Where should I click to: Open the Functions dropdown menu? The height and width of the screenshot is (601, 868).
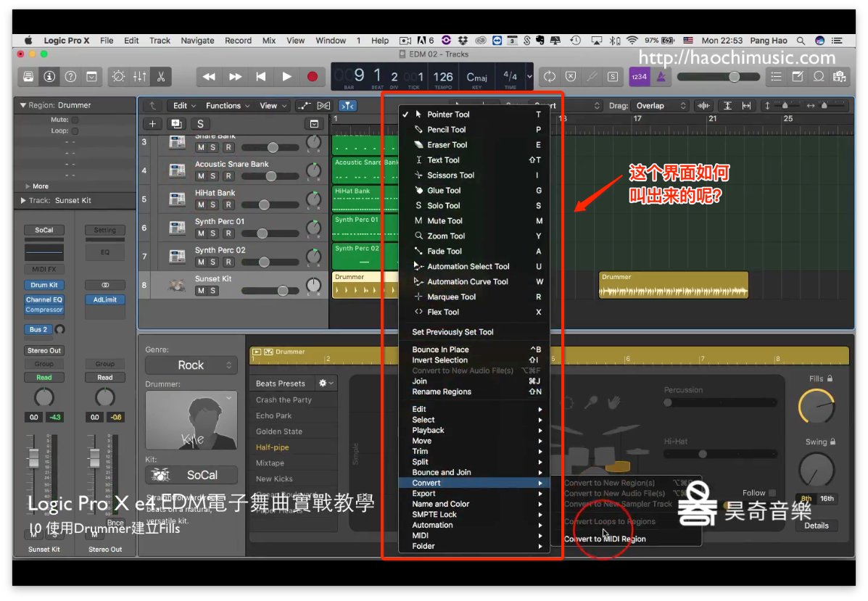click(228, 106)
